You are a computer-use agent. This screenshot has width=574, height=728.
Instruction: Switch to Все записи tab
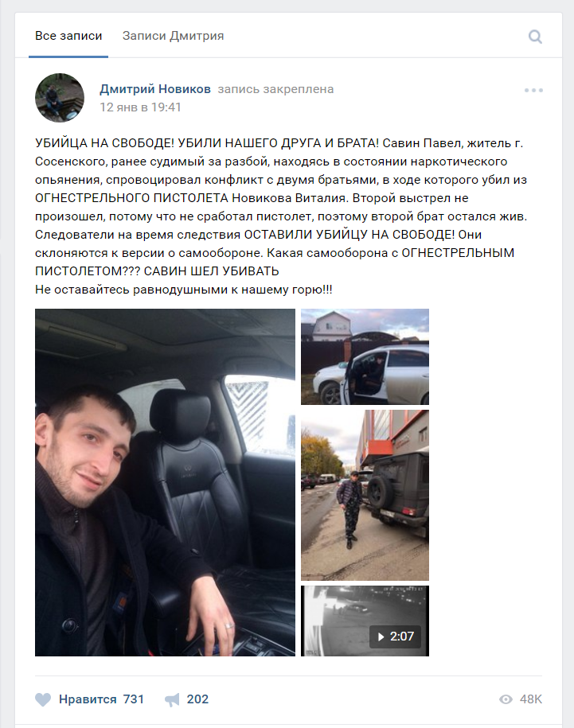[x=68, y=36]
